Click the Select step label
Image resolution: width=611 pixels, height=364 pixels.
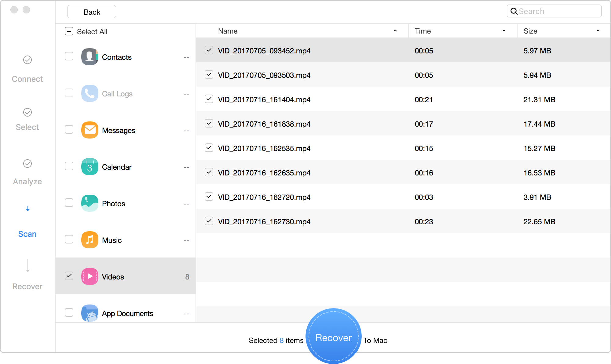[27, 127]
